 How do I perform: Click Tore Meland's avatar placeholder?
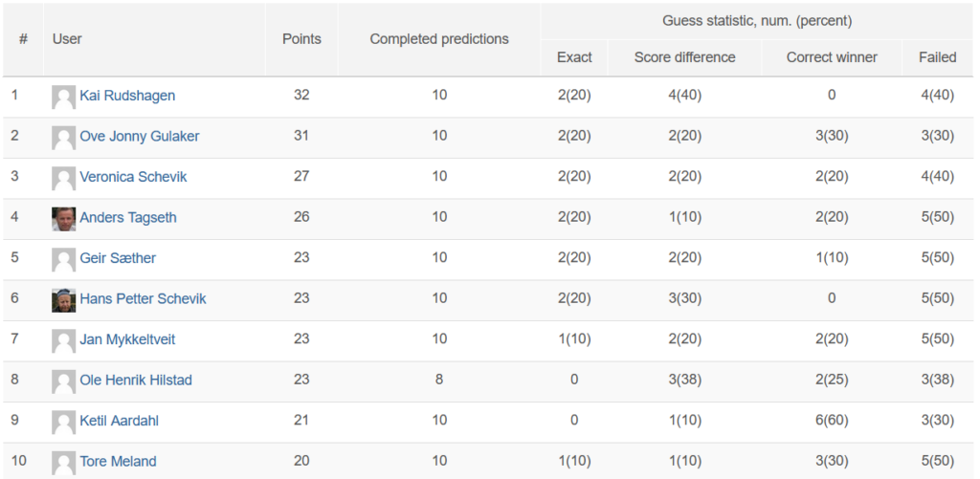click(x=64, y=463)
